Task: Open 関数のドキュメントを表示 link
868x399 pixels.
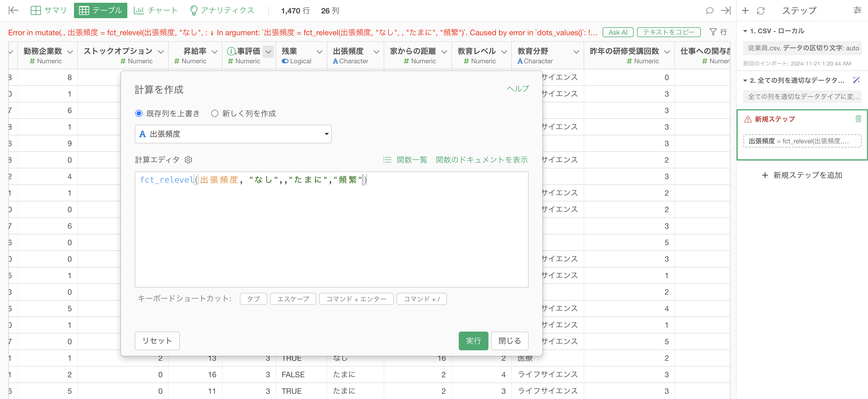Action: (x=482, y=160)
